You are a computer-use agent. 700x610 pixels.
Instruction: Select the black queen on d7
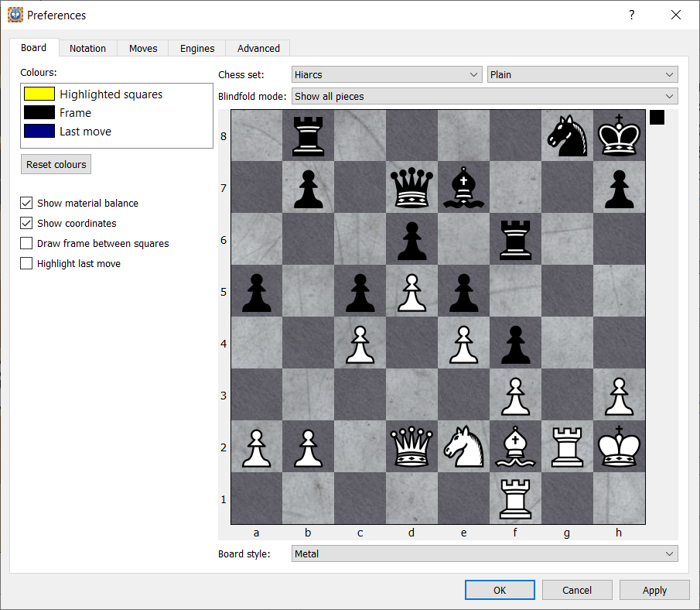pyautogui.click(x=411, y=187)
